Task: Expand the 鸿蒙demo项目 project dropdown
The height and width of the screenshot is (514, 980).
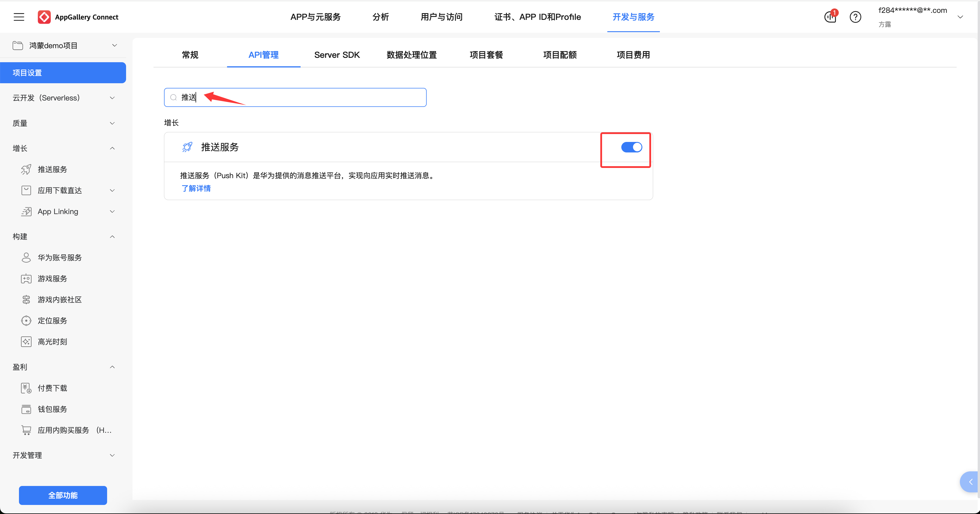Action: coord(114,45)
